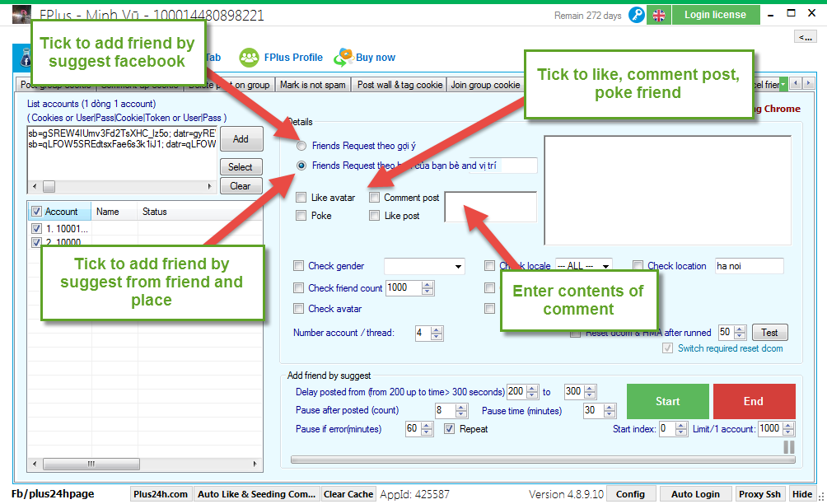Enable the Comment post checkbox

pyautogui.click(x=375, y=198)
